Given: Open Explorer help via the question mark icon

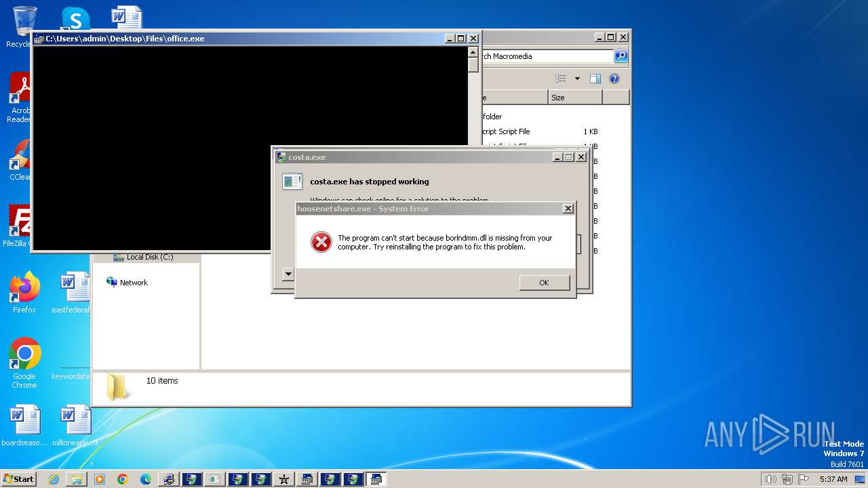Looking at the screenshot, I should coord(614,79).
